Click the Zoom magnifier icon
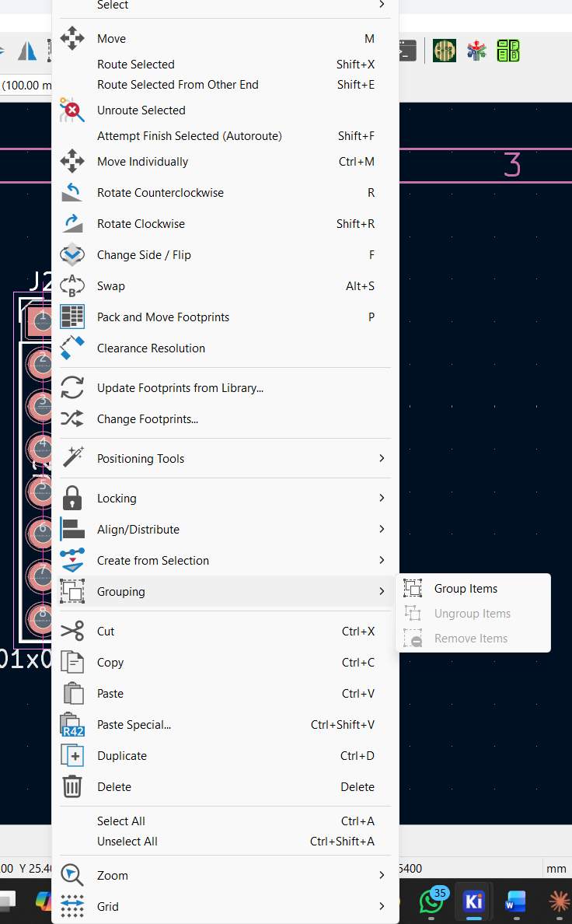 coord(71,875)
